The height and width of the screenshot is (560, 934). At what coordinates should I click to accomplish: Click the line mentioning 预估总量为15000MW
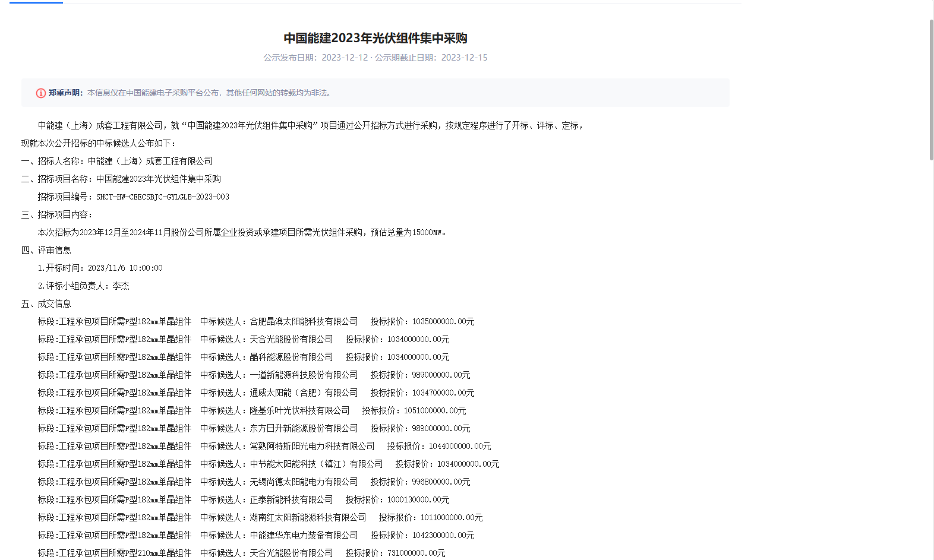(x=242, y=232)
